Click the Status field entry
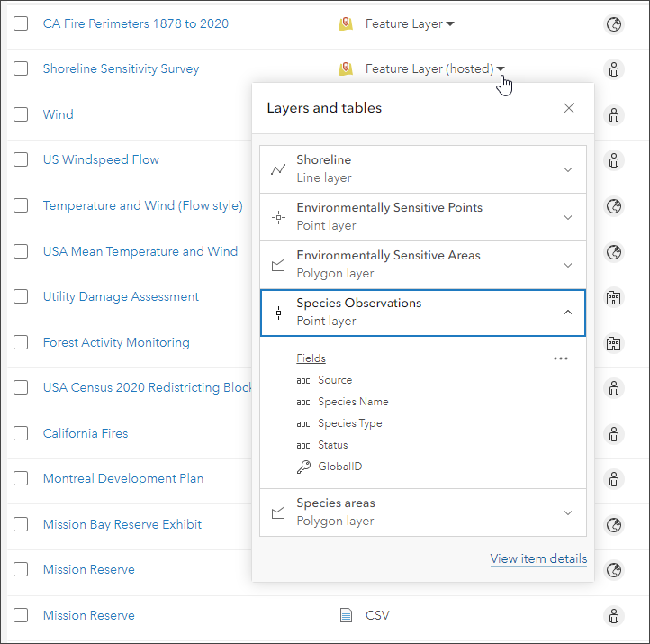650x644 pixels. point(333,445)
